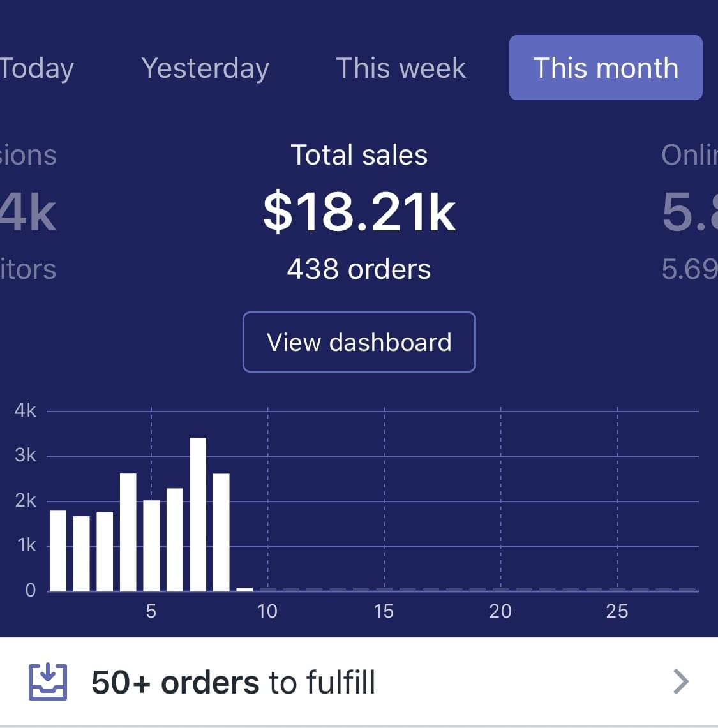The image size is (718, 728).
Task: Select the day 15 axis label
Action: [384, 611]
